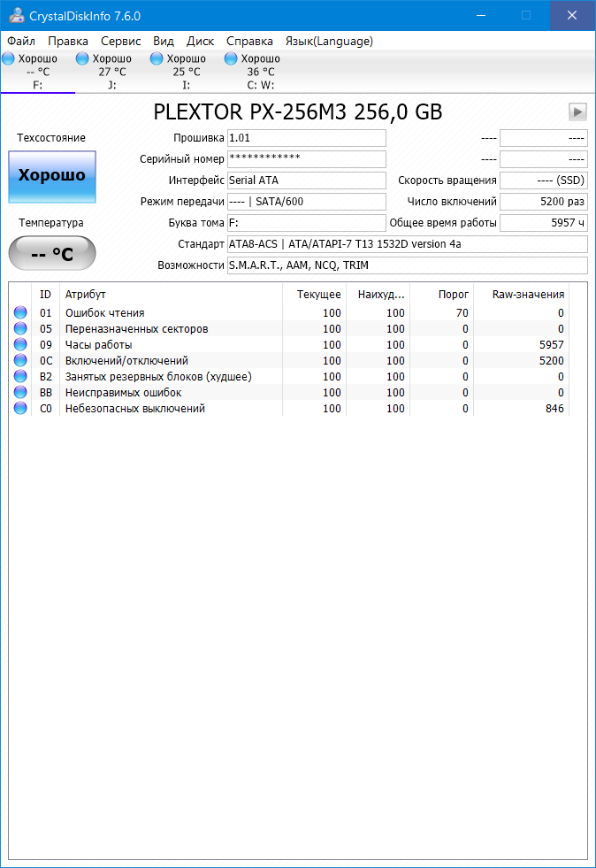The image size is (596, 868).
Task: Click the masked serial number field
Action: (307, 159)
